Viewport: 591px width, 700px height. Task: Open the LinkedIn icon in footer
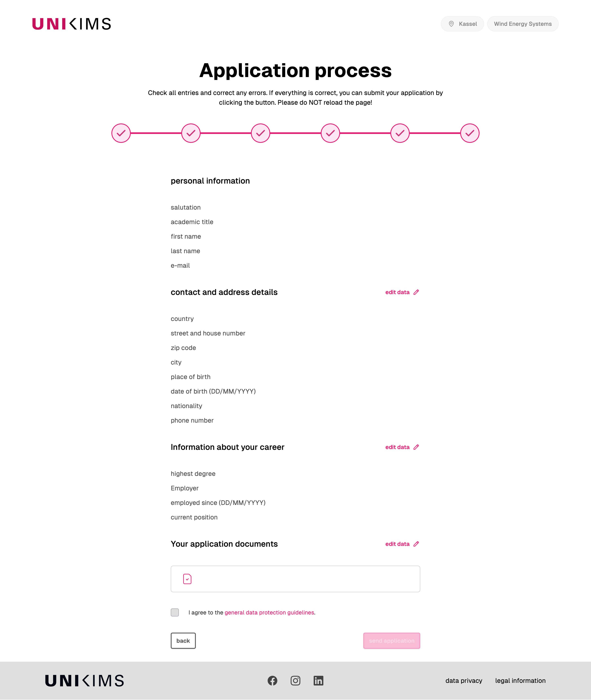[x=318, y=681]
